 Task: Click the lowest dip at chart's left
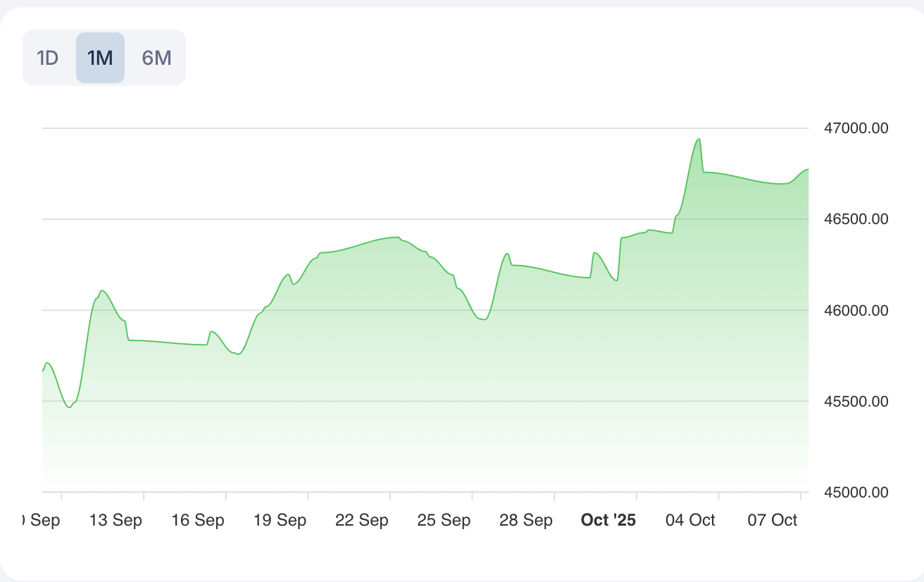tap(69, 407)
